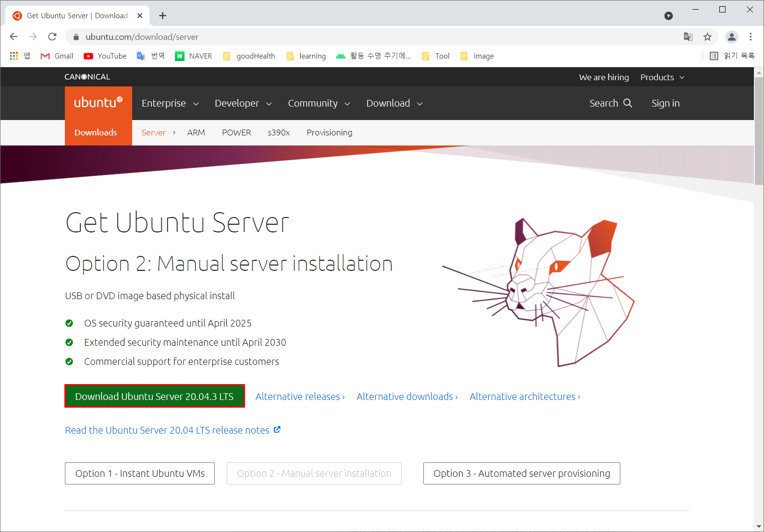
Task: Open the image bookmark folder
Action: [477, 56]
